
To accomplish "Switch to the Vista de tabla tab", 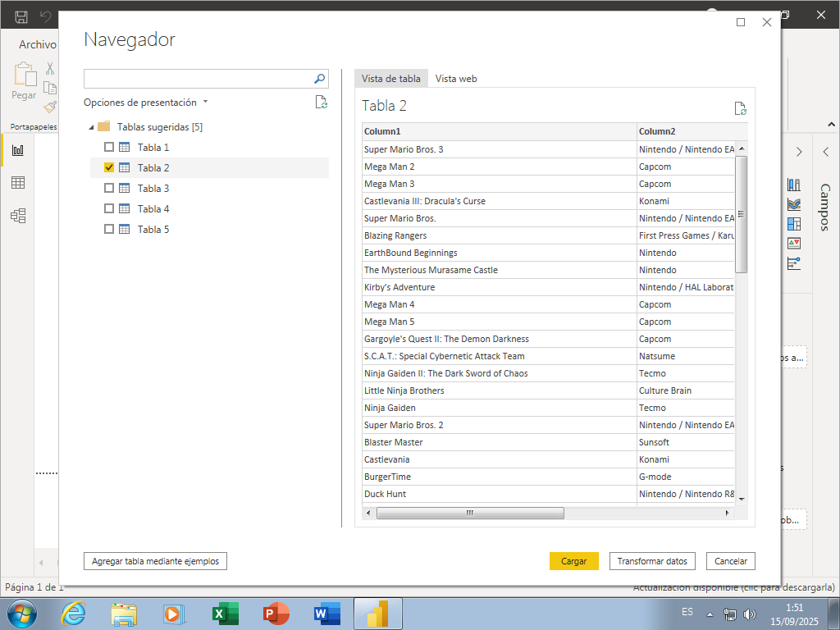I will coord(391,78).
